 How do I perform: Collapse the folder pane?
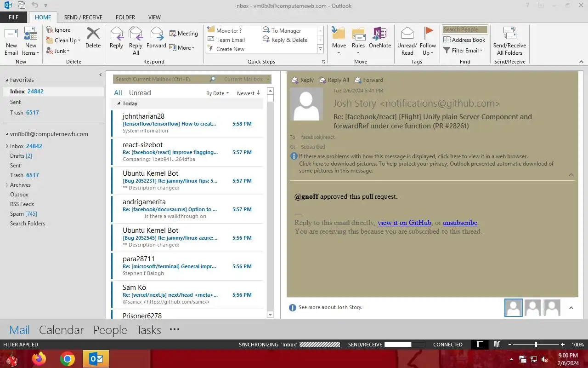(x=101, y=75)
